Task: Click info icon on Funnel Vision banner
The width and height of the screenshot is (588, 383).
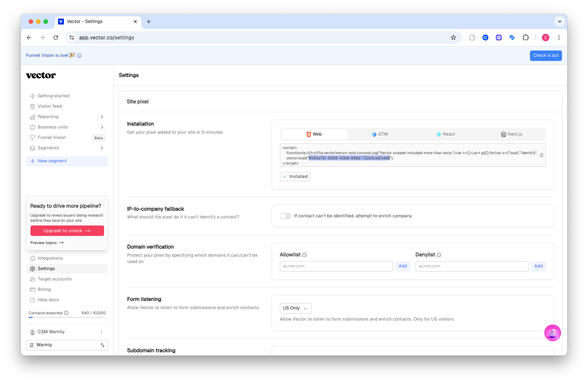Action: click(x=79, y=56)
